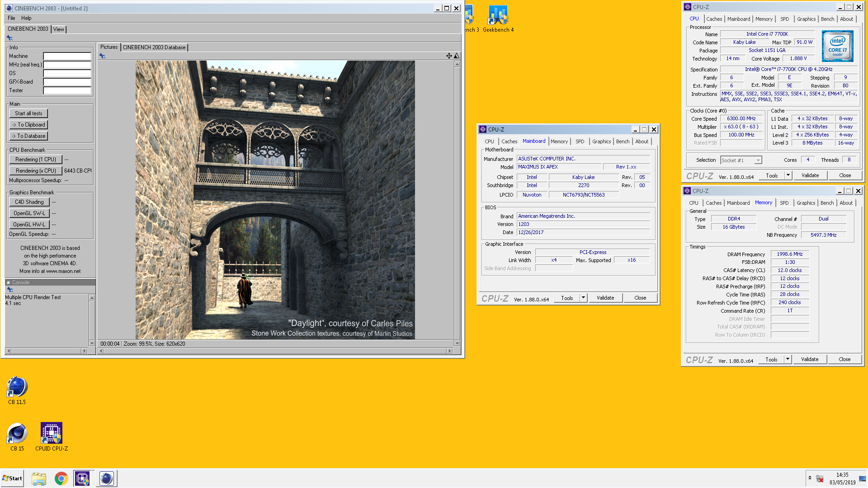Show hidden system tray icons
This screenshot has width=868, height=488.
(810, 478)
